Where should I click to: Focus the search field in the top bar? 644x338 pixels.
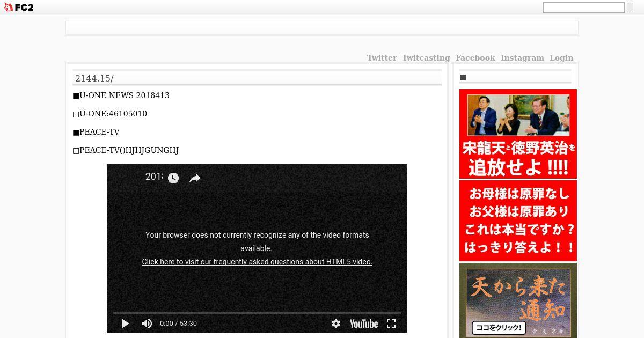point(584,8)
